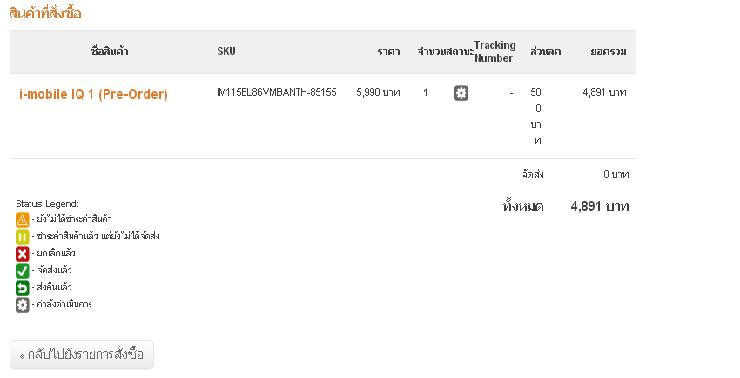Screen dimensions: 740x378
Task: Click the red X cancelled legend icon
Action: point(22,254)
